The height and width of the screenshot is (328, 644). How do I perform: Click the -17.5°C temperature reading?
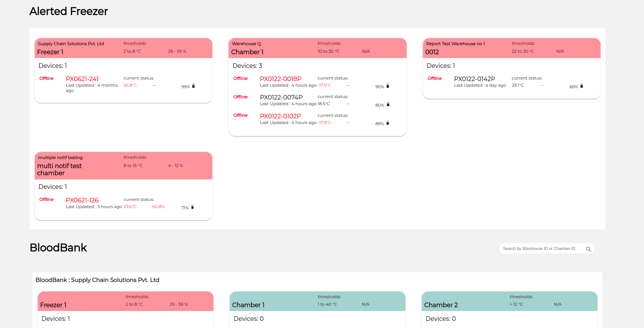pos(324,86)
